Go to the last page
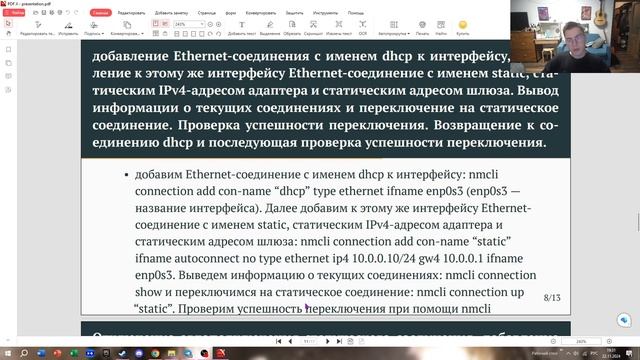Viewport: 640px width, 360px height. coord(339,341)
